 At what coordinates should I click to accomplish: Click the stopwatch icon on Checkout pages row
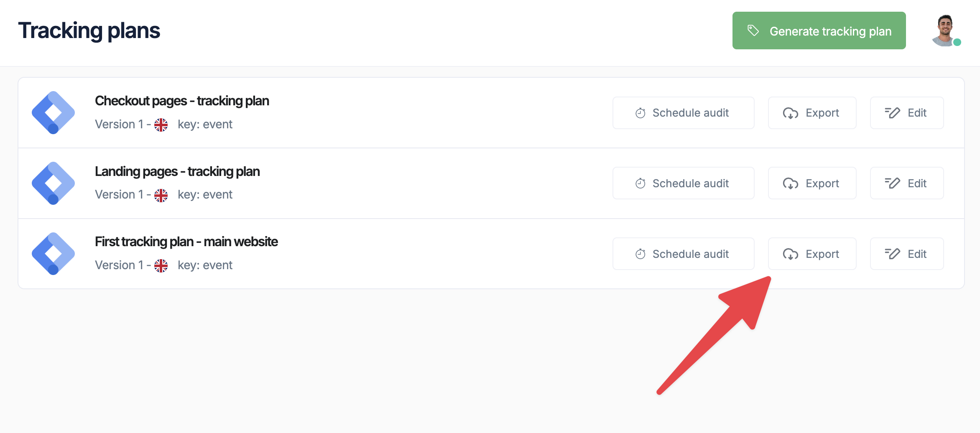click(x=640, y=112)
